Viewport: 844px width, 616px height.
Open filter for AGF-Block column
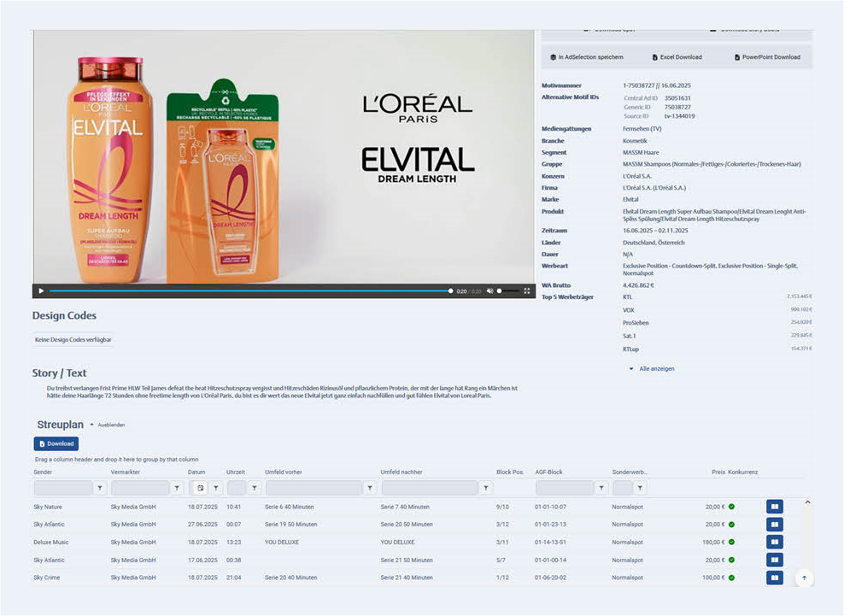pyautogui.click(x=601, y=488)
